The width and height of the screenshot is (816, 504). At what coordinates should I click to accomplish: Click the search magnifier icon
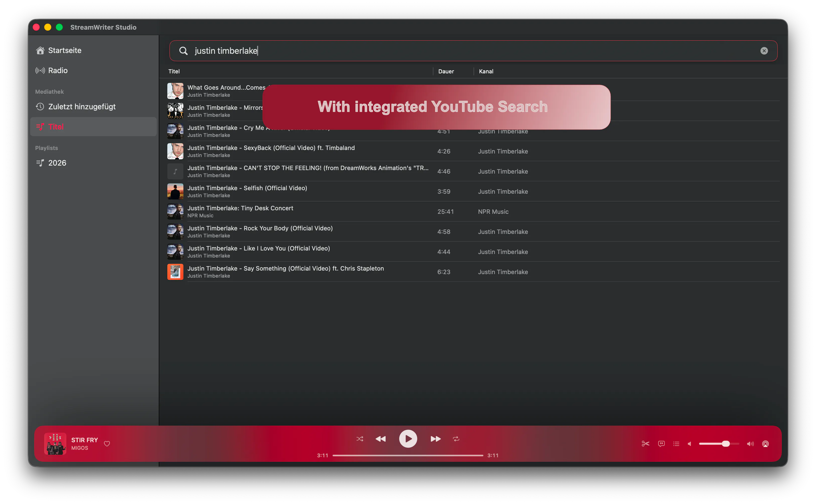coord(183,51)
